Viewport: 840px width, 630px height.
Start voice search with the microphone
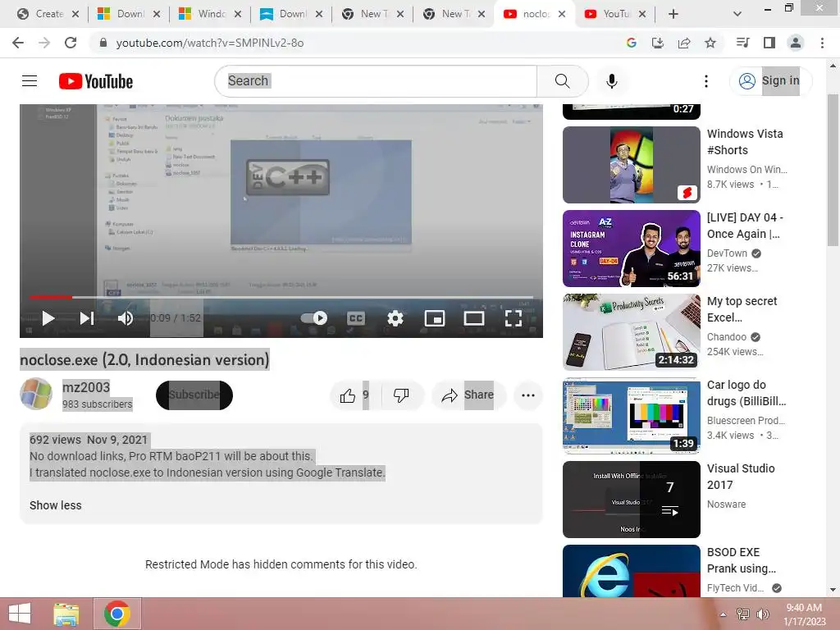tap(611, 81)
